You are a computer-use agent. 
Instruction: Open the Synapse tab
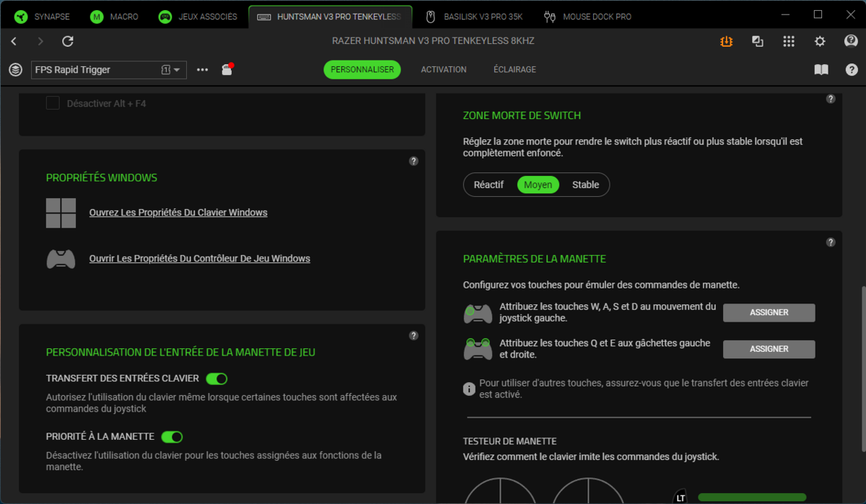[41, 17]
